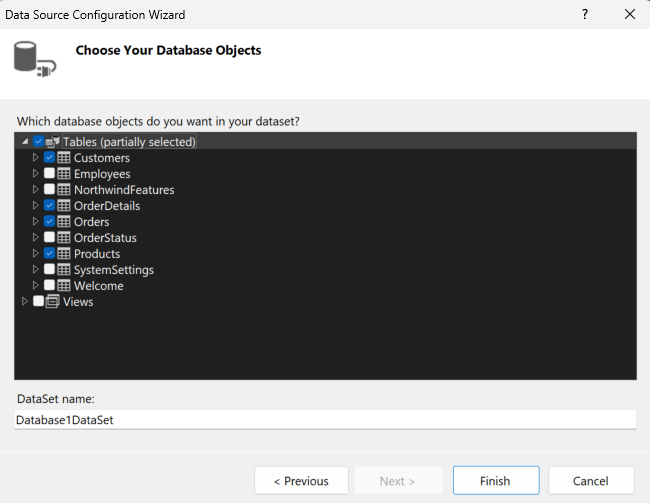The width and height of the screenshot is (650, 503).
Task: Uncheck the Products table checkbox
Action: pyautogui.click(x=49, y=254)
